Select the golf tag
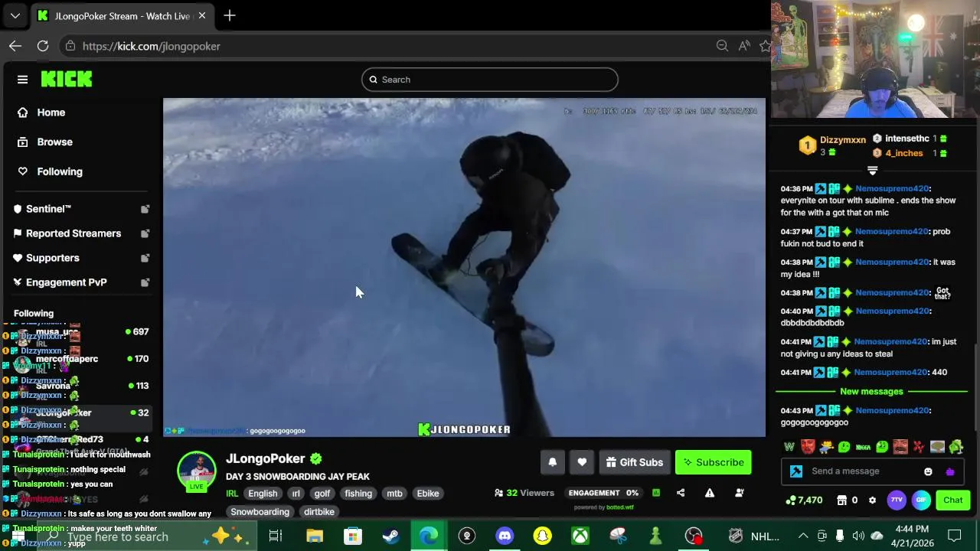 click(322, 494)
